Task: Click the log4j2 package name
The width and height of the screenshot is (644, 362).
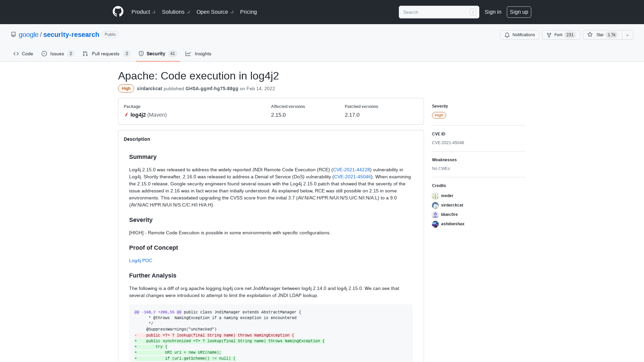Action: click(x=138, y=115)
